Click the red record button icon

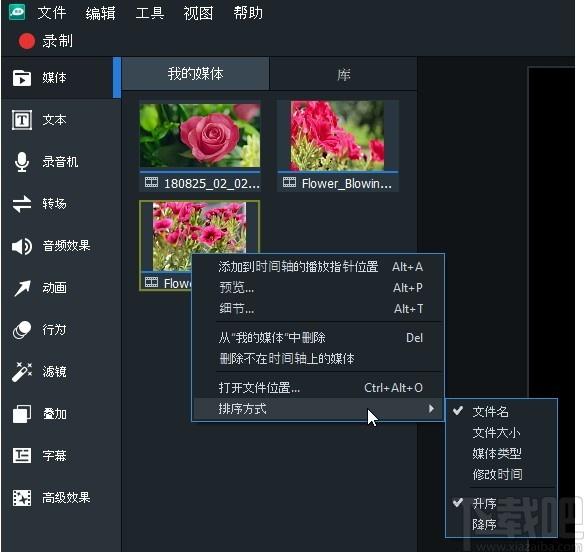(27, 41)
